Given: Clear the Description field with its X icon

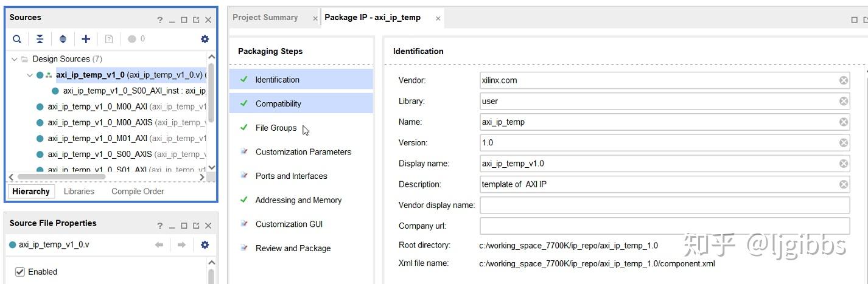Looking at the screenshot, I should [844, 184].
